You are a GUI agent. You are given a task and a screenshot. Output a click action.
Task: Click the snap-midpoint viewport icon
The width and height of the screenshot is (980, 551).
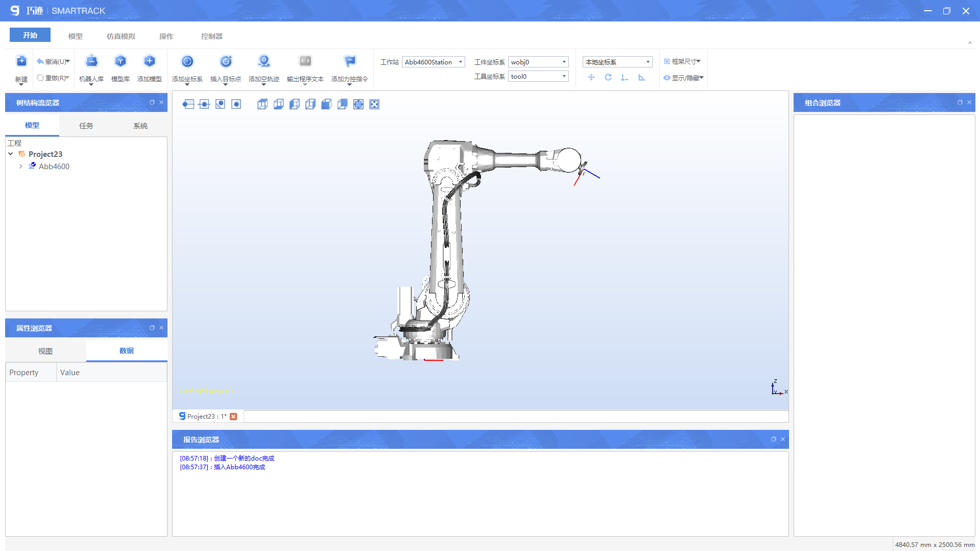(x=204, y=104)
